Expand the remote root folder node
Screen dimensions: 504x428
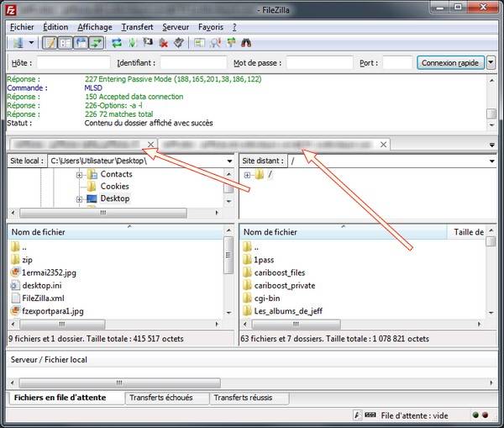tap(247, 175)
